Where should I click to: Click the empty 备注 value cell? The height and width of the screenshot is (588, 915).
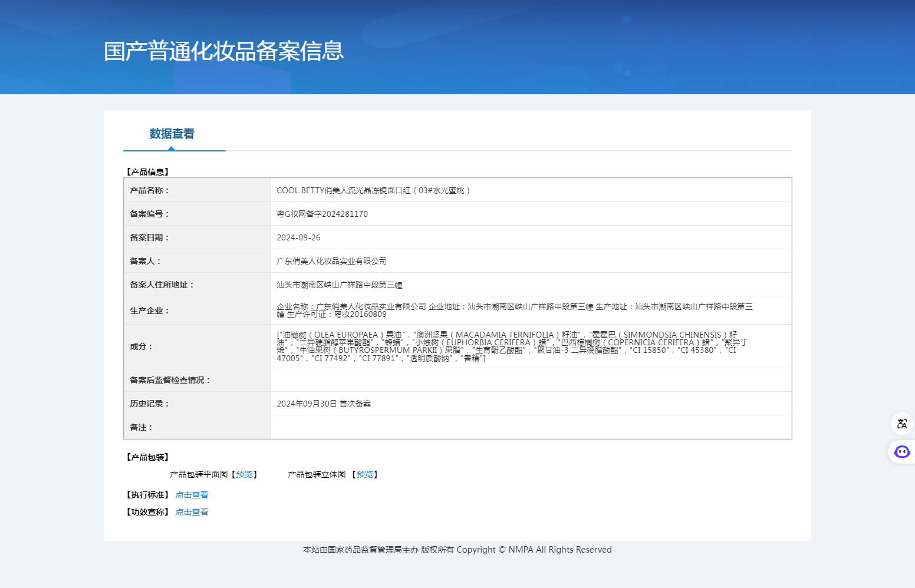pyautogui.click(x=531, y=427)
